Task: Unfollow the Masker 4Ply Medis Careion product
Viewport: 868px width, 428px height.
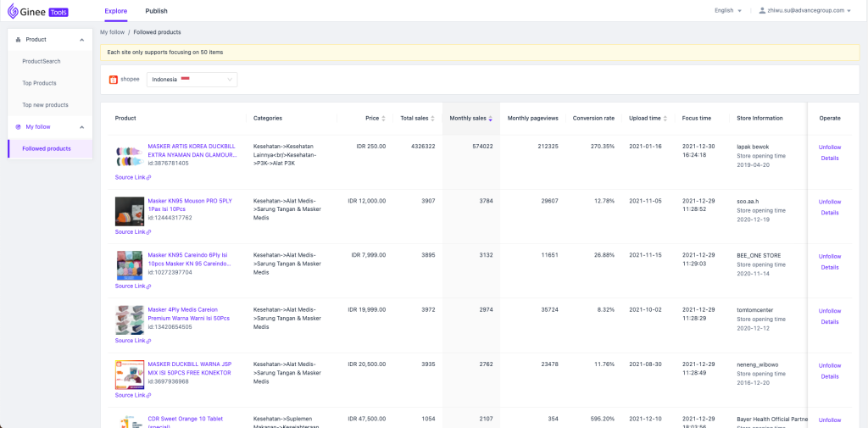Action: click(x=830, y=311)
